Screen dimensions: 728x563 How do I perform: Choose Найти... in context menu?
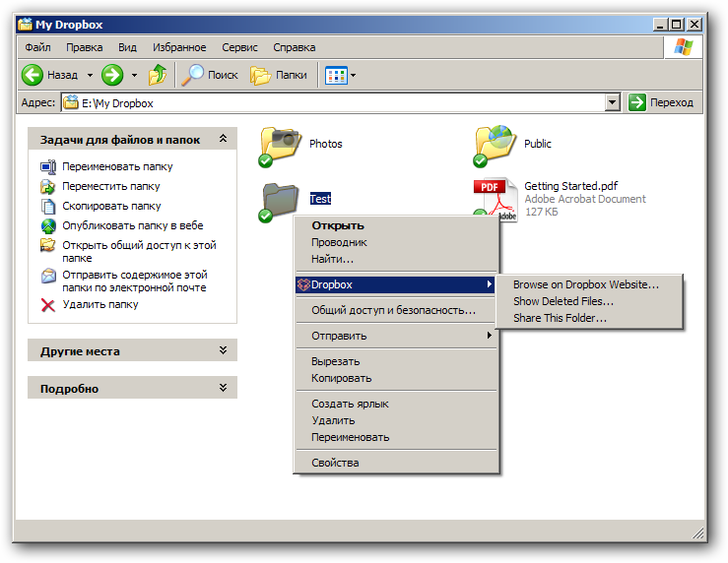[396, 259]
